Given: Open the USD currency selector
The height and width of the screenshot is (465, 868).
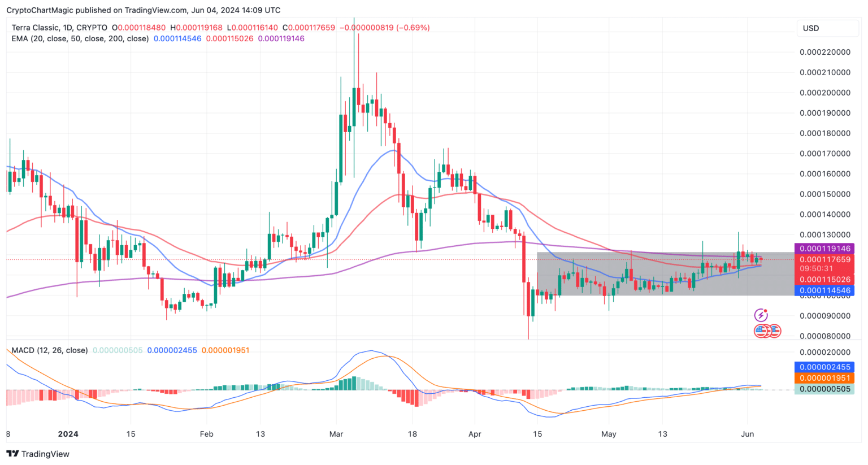Looking at the screenshot, I should (828, 28).
